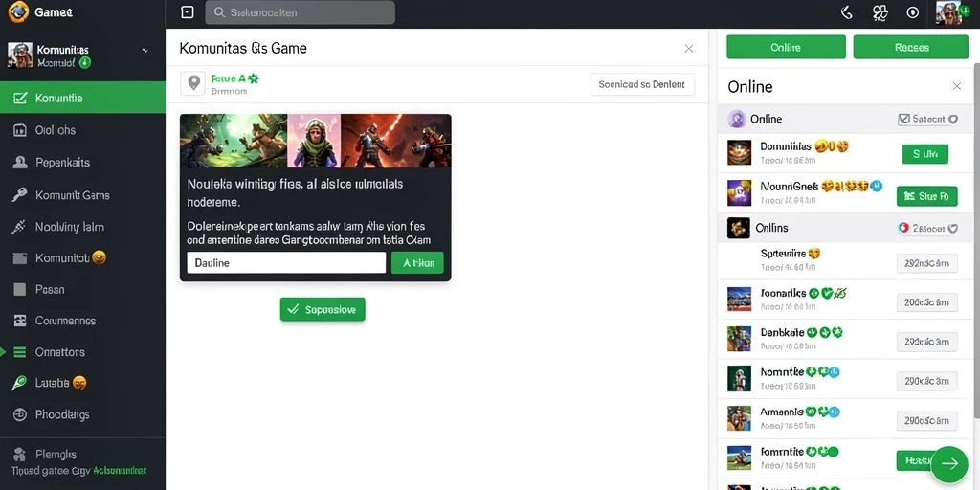Expand the Komunitas profile dropdown chevron
Viewport: 980px width, 490px height.
(145, 51)
